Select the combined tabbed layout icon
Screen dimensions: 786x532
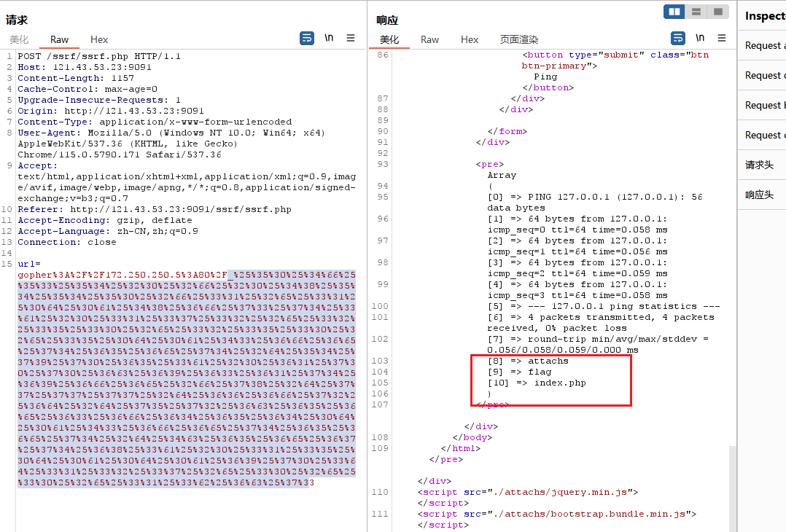[717, 12]
